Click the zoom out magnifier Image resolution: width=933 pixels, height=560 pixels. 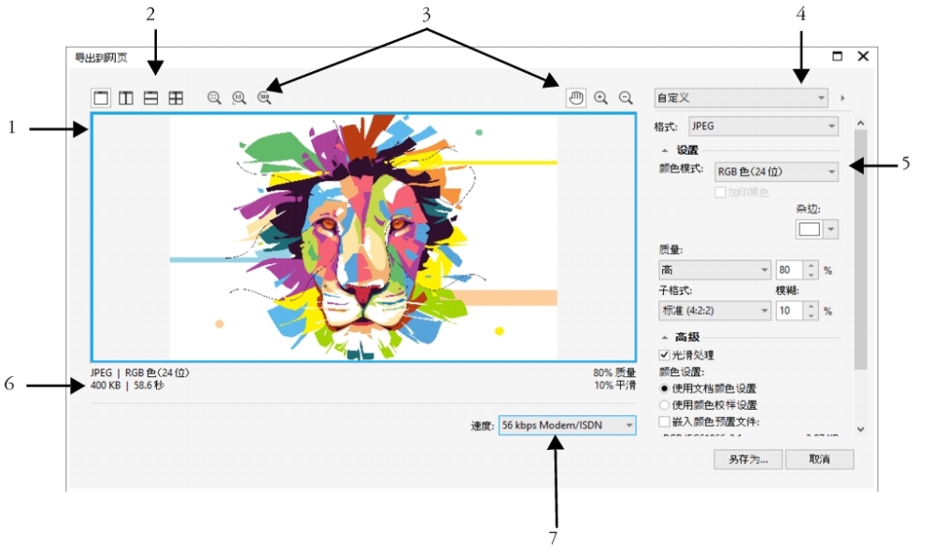(626, 97)
